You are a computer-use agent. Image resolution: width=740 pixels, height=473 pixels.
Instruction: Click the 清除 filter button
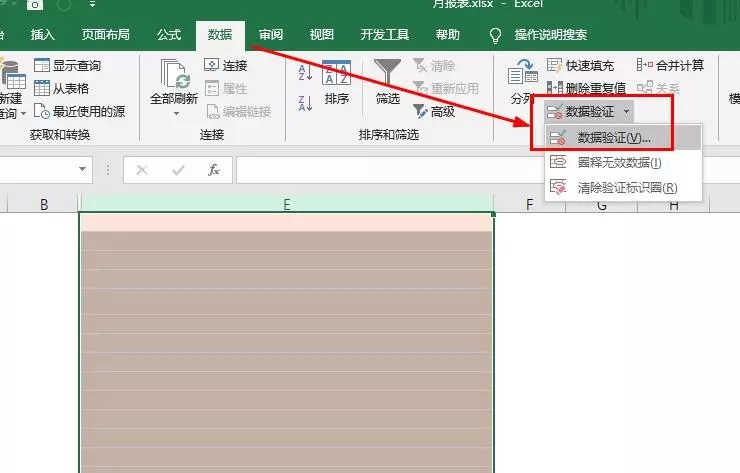[x=434, y=65]
